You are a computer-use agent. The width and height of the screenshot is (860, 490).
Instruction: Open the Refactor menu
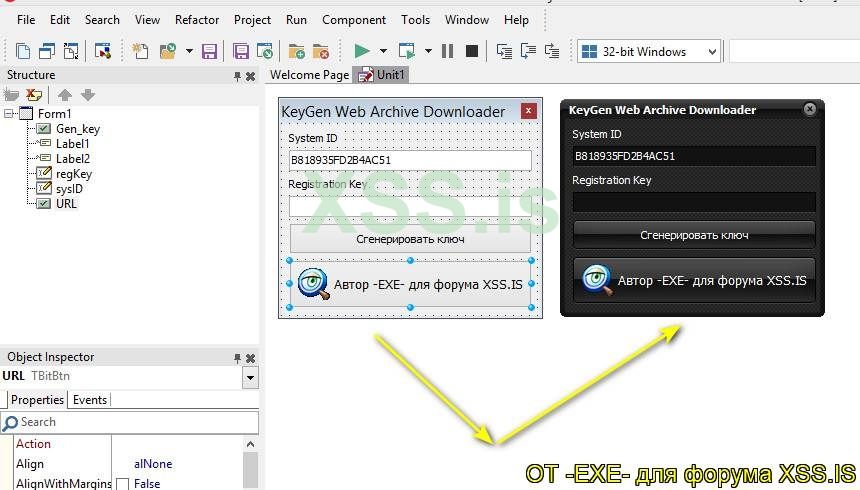coord(197,20)
